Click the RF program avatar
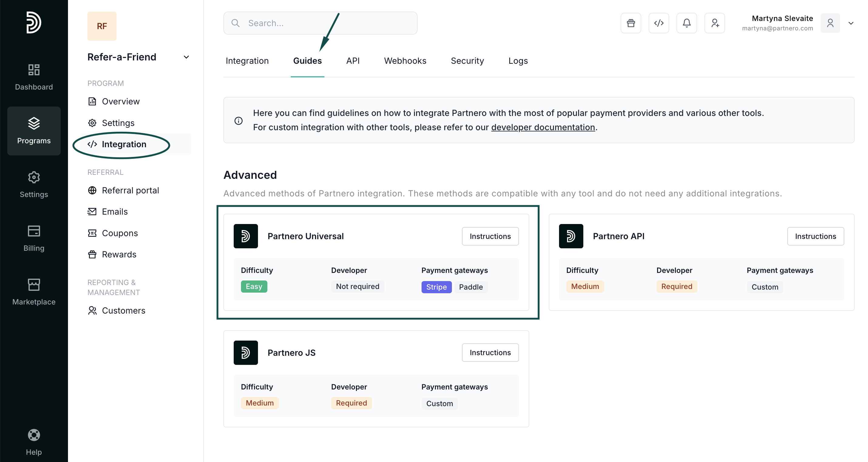868x462 pixels. coord(102,26)
